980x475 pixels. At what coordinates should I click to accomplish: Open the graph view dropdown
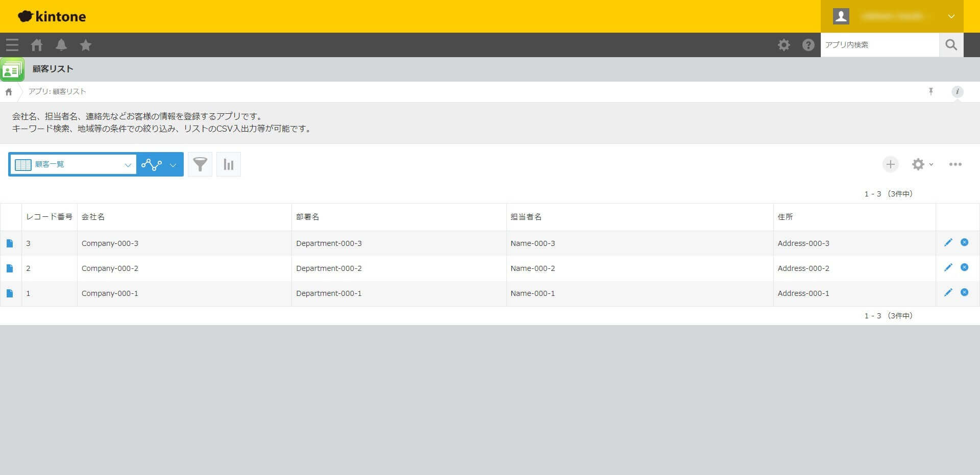(160, 164)
